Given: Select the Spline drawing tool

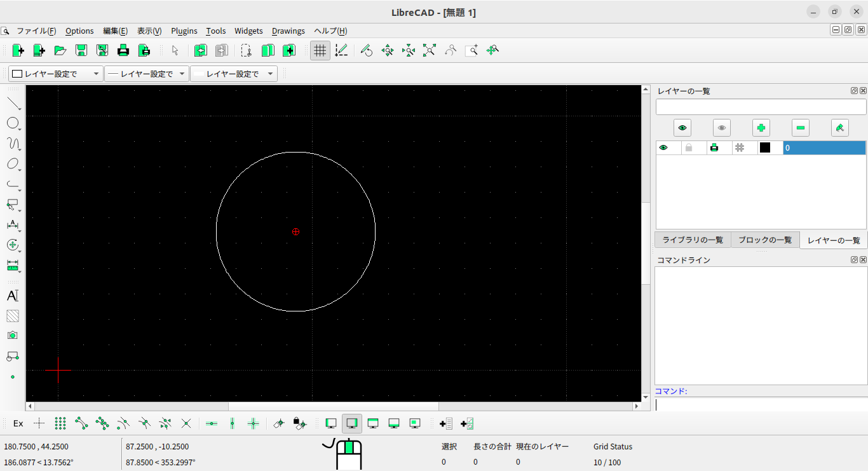Looking at the screenshot, I should point(13,143).
